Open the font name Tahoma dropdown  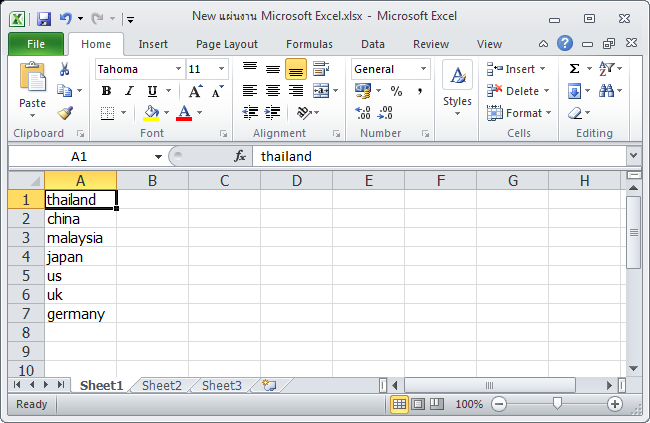(179, 69)
